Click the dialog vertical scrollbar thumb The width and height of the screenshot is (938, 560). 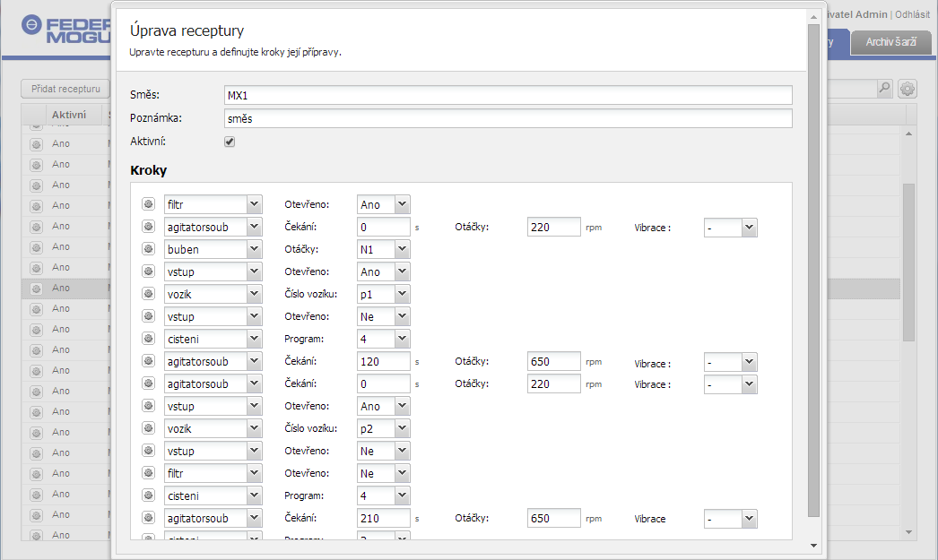pos(813,270)
